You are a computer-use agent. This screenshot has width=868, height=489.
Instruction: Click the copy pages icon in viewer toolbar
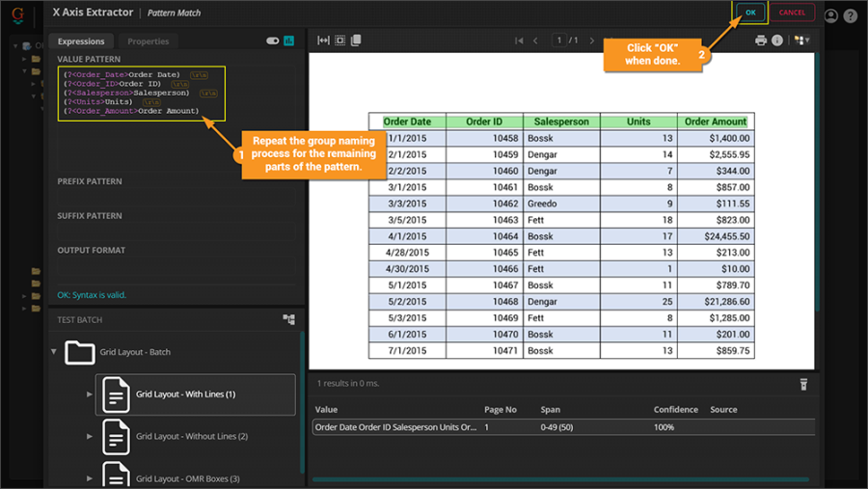click(x=356, y=41)
